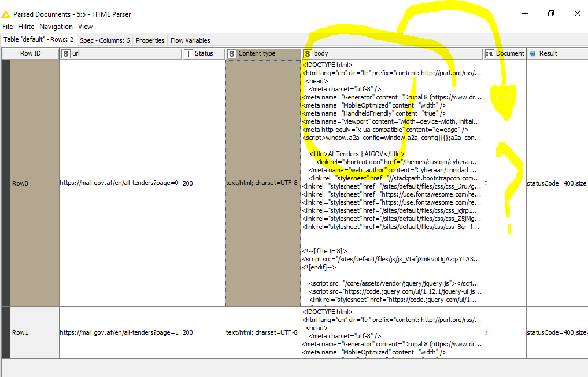Click the integer type icon beside Status
Viewport: 588px width, 377px height.
tap(188, 54)
